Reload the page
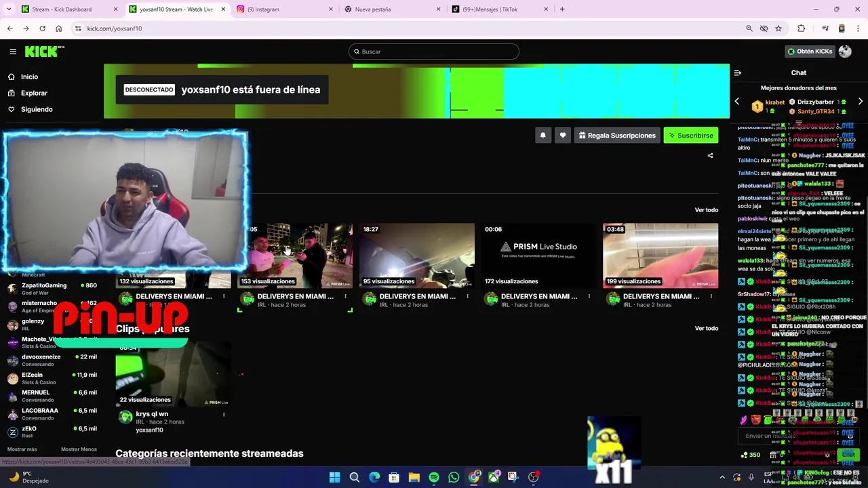868x488 pixels. click(x=42, y=28)
